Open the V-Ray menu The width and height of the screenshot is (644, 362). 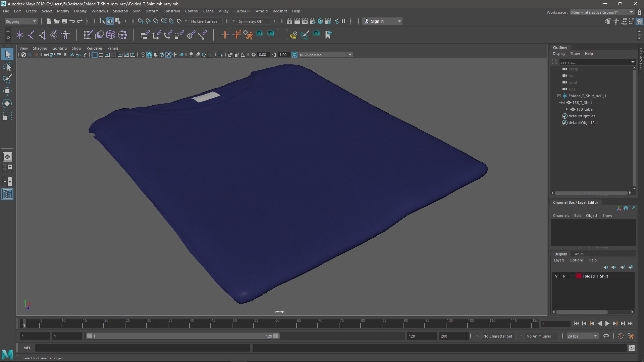(223, 11)
